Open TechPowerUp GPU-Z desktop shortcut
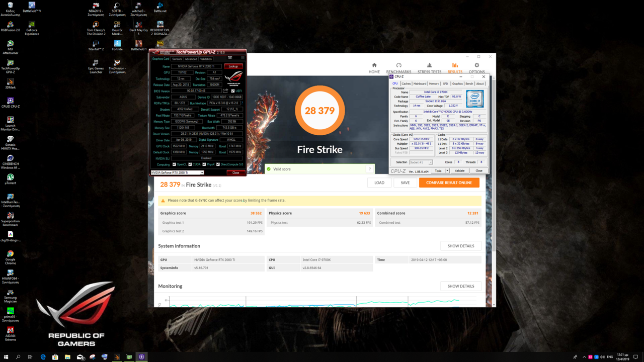644x362 pixels. 10,66
